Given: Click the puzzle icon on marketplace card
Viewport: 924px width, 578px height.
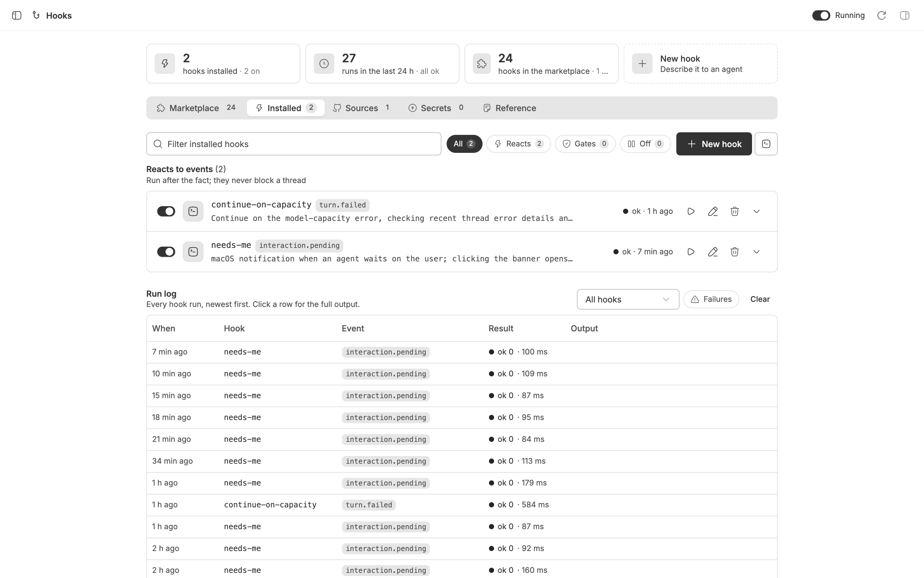Looking at the screenshot, I should (482, 64).
